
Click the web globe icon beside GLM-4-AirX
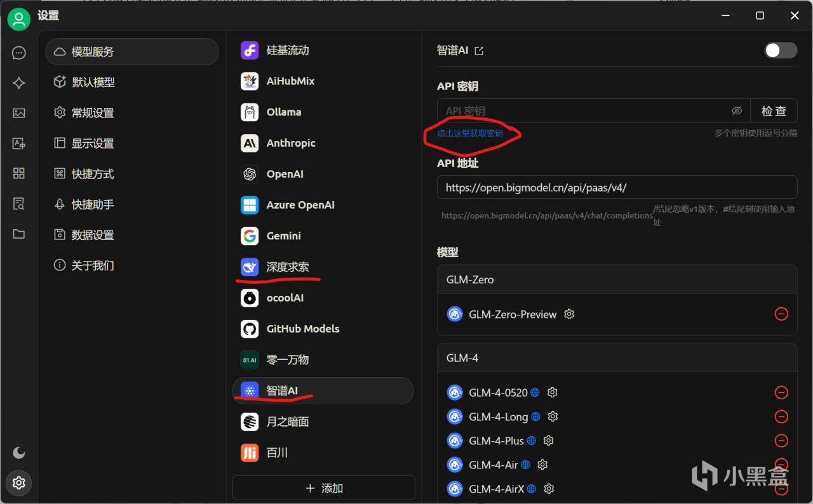[532, 489]
